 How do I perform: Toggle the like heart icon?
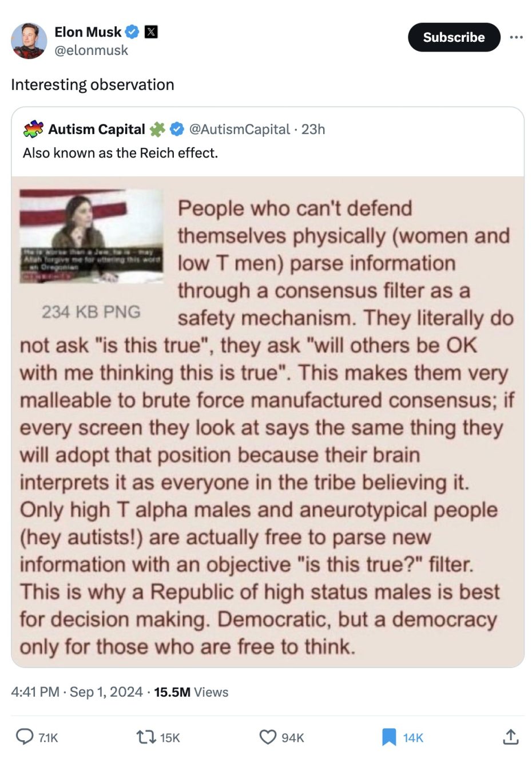tap(268, 737)
